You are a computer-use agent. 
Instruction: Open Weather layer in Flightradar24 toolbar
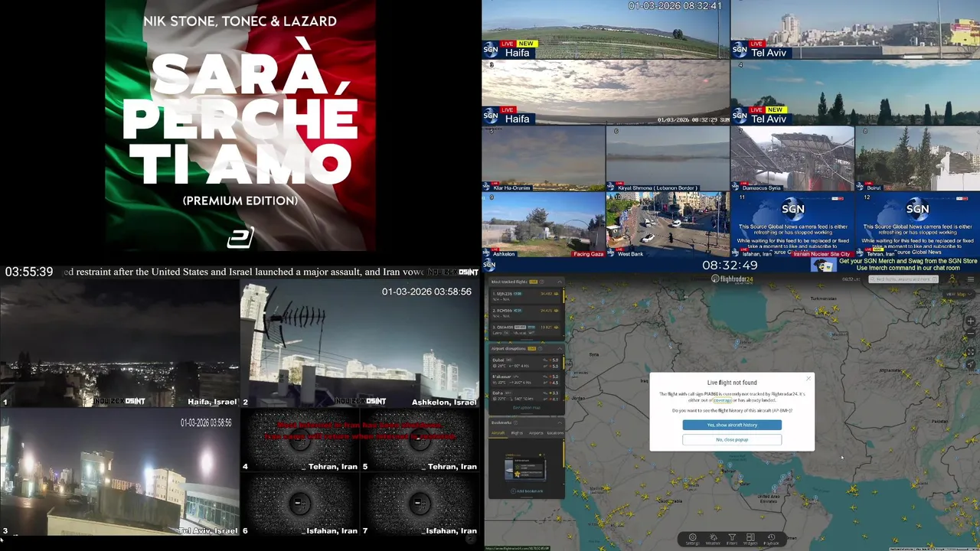point(713,540)
